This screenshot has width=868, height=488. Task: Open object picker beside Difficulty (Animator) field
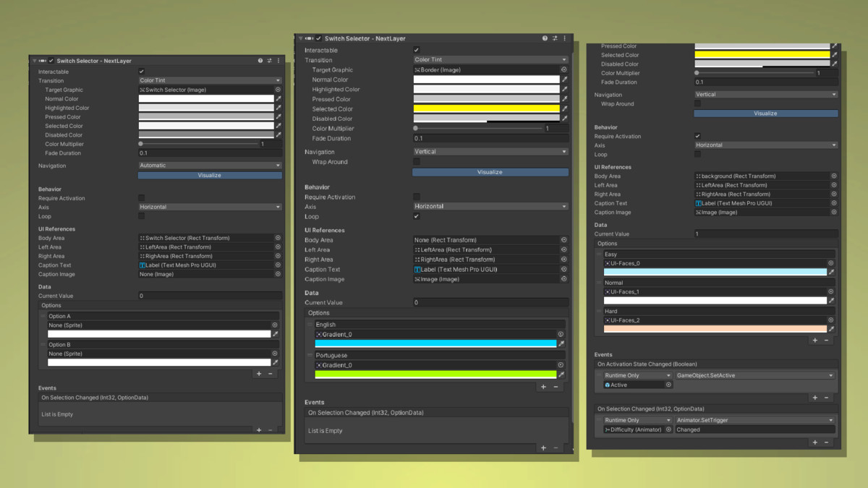[668, 429]
